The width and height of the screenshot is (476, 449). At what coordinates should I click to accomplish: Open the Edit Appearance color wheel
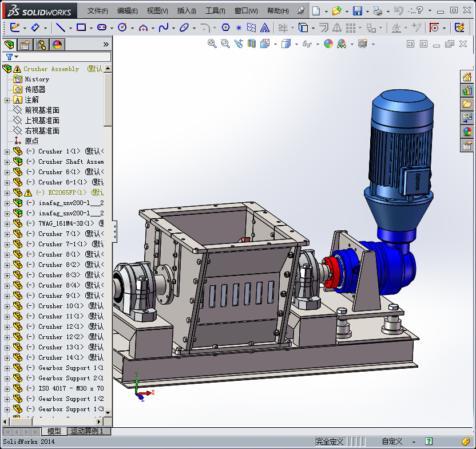tap(328, 44)
